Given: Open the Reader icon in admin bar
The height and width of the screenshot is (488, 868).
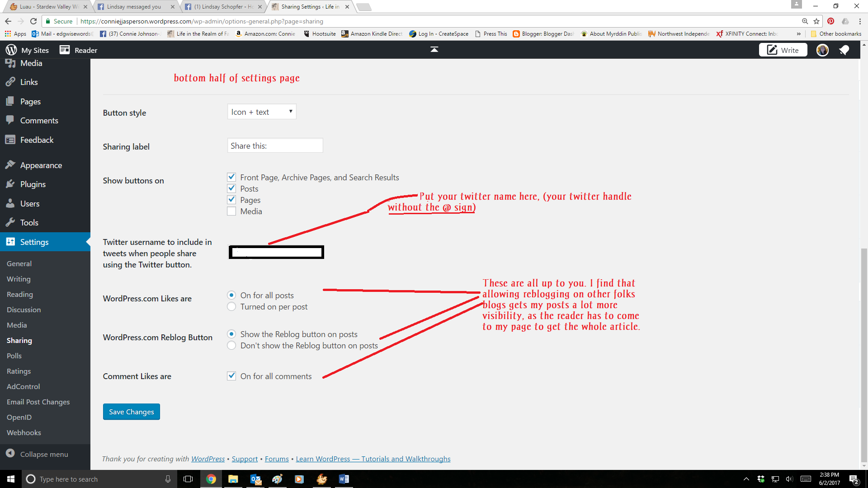Looking at the screenshot, I should (65, 50).
